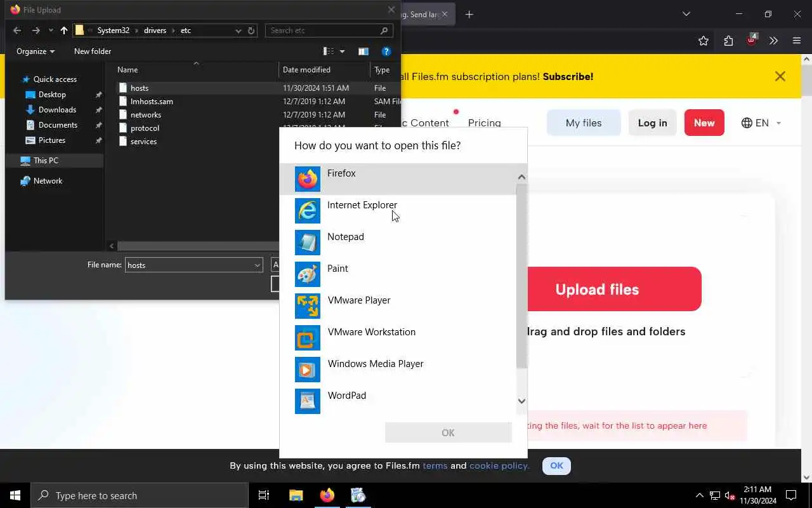Select This PC in navigation pane
The width and height of the screenshot is (812, 508).
pyautogui.click(x=46, y=161)
